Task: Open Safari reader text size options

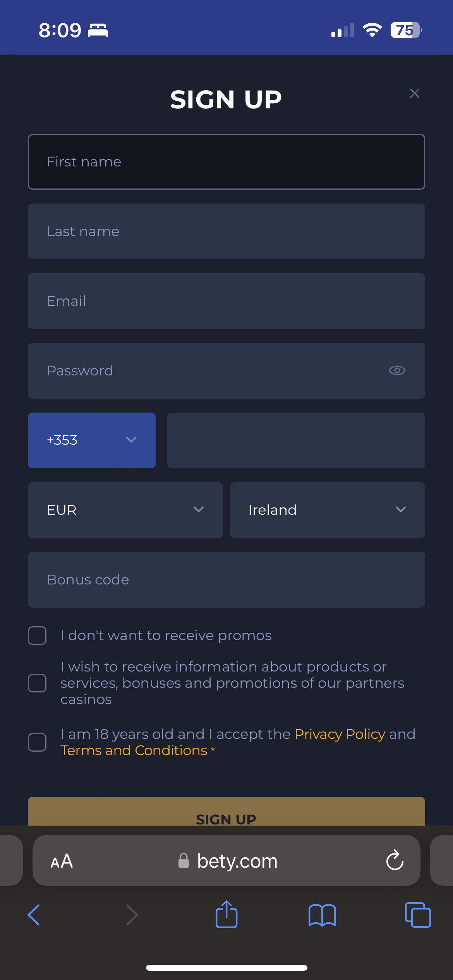Action: point(62,861)
